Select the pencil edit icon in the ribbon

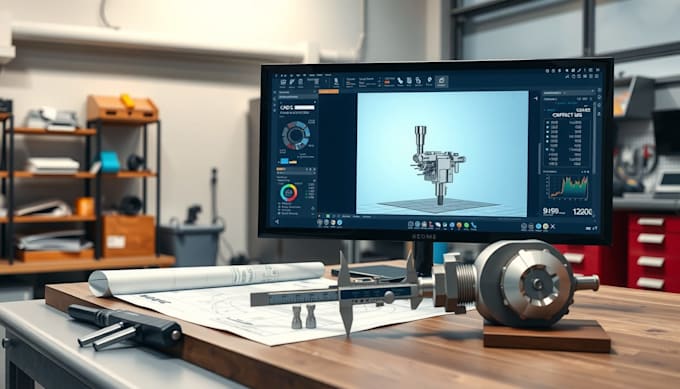point(292,82)
